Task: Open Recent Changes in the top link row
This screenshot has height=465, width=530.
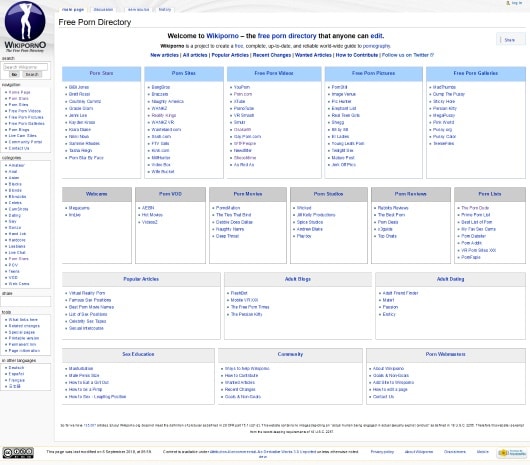Action: 272,55
